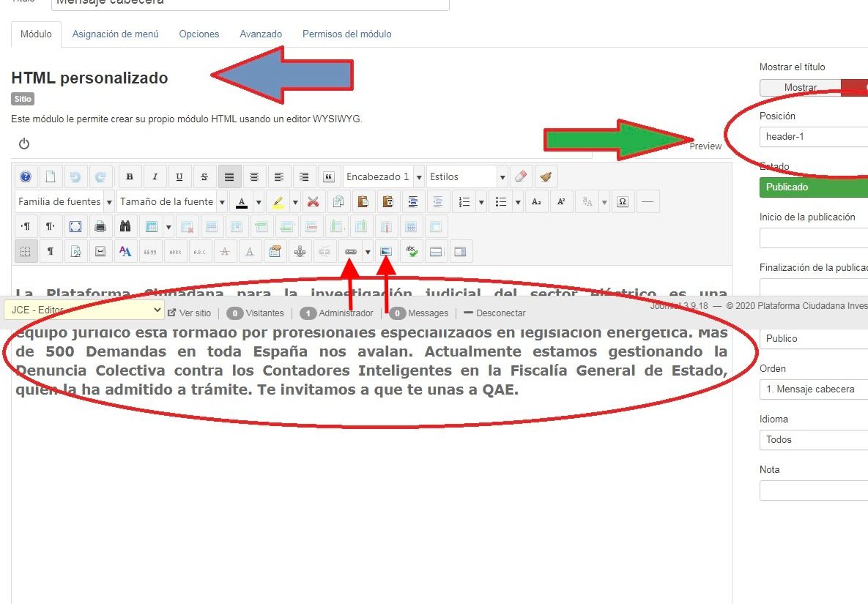Screen dimensions: 868x604
Task: Toggle visual guides grid button
Action: pyautogui.click(x=26, y=252)
